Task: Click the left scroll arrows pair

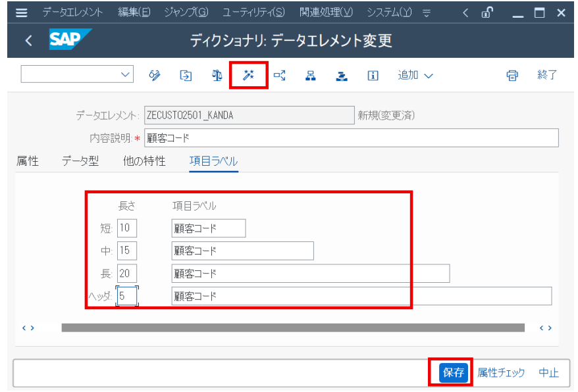Action: tap(28, 328)
